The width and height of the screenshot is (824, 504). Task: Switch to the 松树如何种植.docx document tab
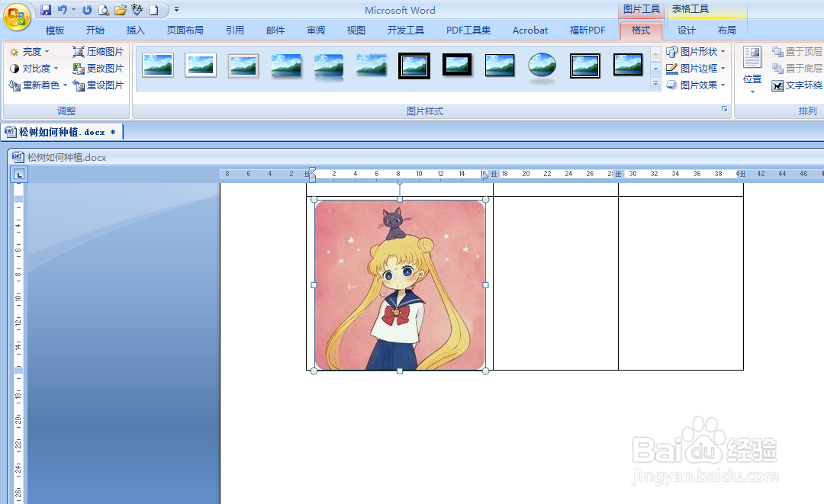pos(62,133)
